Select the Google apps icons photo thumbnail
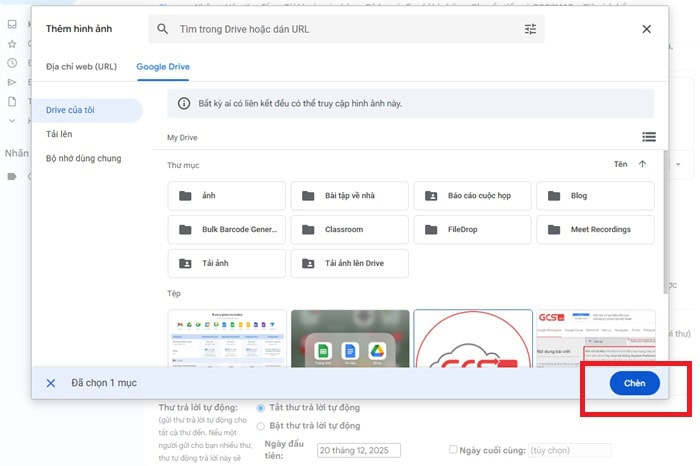Image resolution: width=700 pixels, height=466 pixels. click(x=350, y=338)
